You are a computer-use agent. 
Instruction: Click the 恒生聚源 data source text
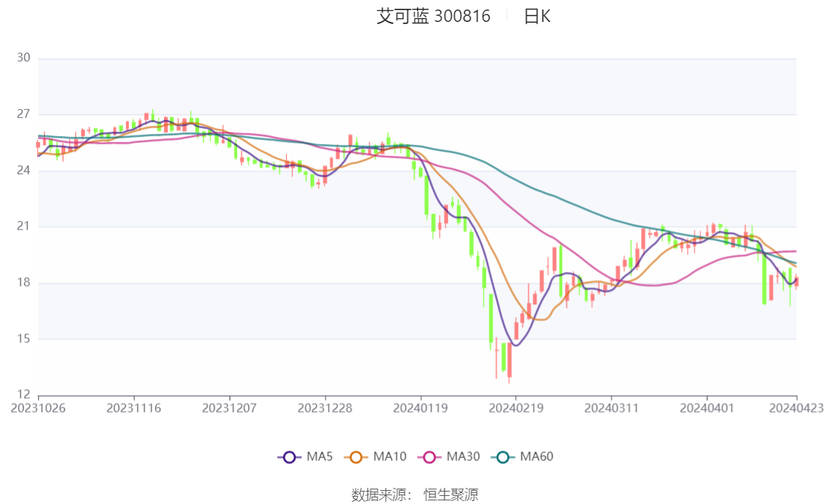click(x=451, y=495)
